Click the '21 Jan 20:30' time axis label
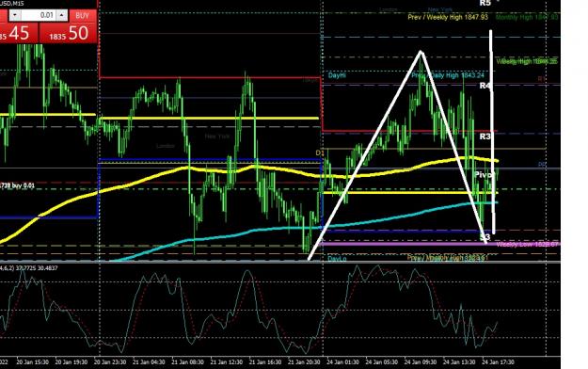Screen dimensions: 588x369 tap(304, 362)
